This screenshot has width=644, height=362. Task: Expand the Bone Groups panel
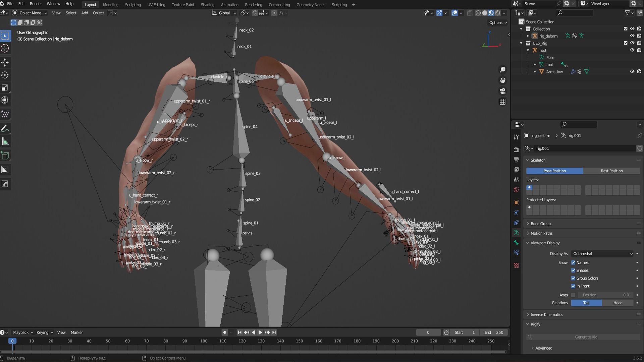[541, 224]
